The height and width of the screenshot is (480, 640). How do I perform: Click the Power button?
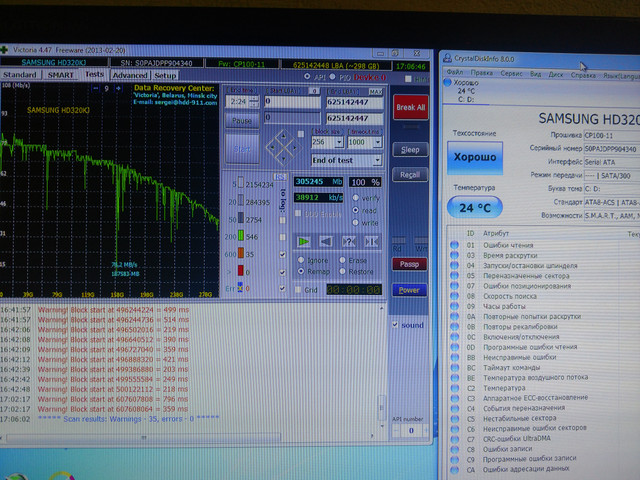pyautogui.click(x=409, y=290)
